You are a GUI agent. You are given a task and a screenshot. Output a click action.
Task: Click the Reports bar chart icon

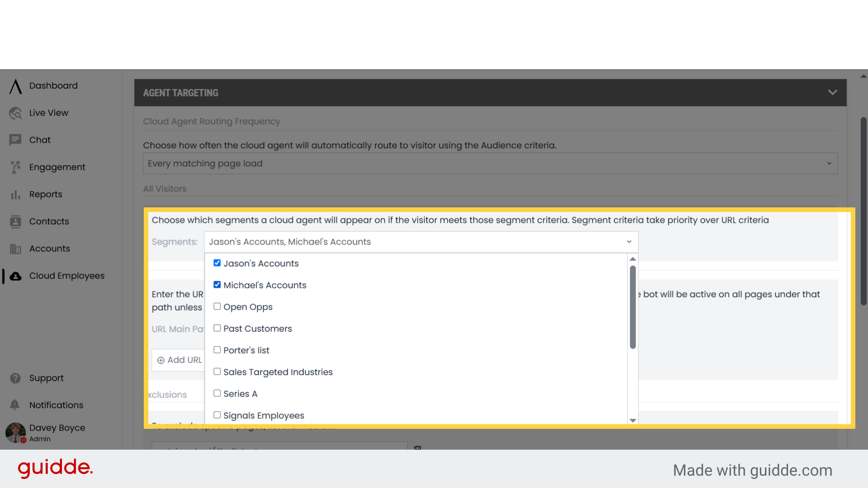(16, 194)
